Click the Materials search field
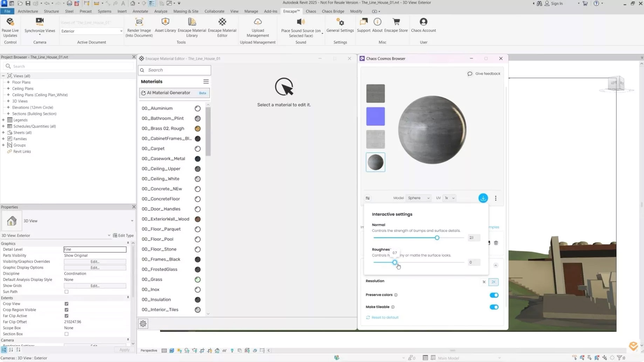 tap(174, 70)
